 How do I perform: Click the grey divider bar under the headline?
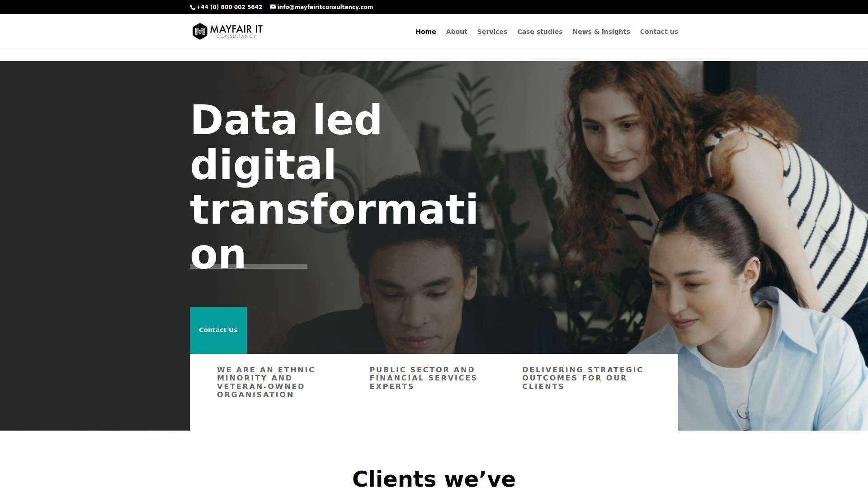249,267
